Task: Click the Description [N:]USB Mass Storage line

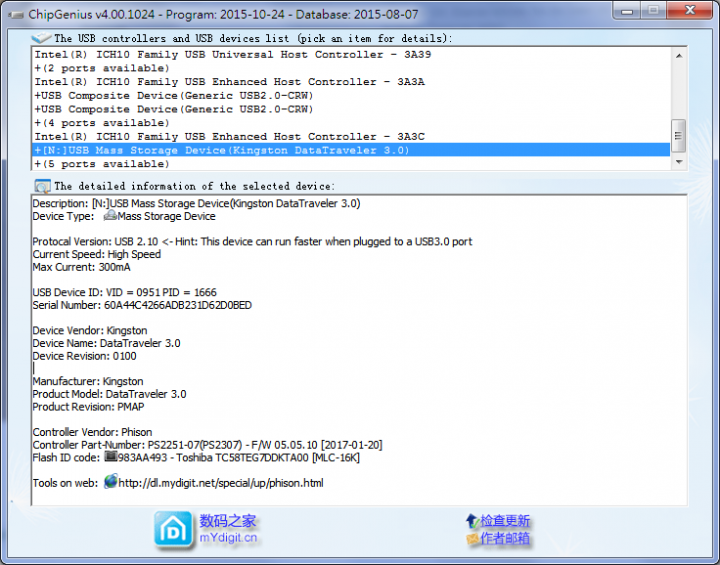Action: coord(197,203)
